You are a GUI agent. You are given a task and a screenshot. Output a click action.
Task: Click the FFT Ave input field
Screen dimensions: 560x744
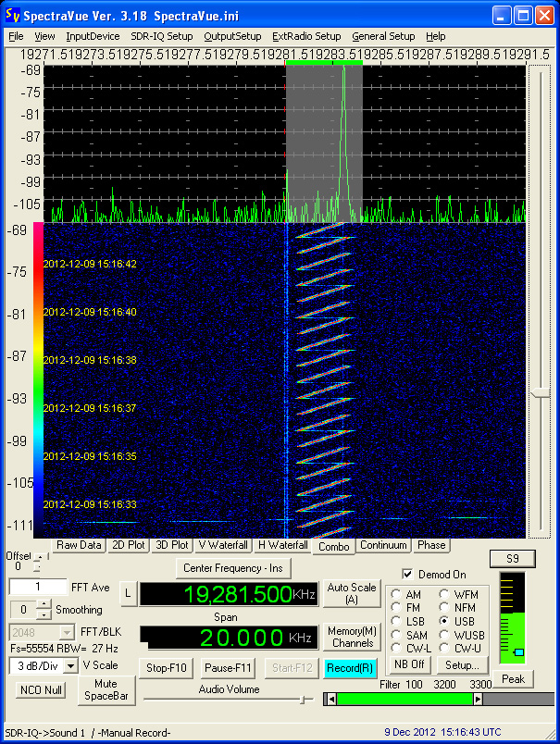pyautogui.click(x=38, y=587)
